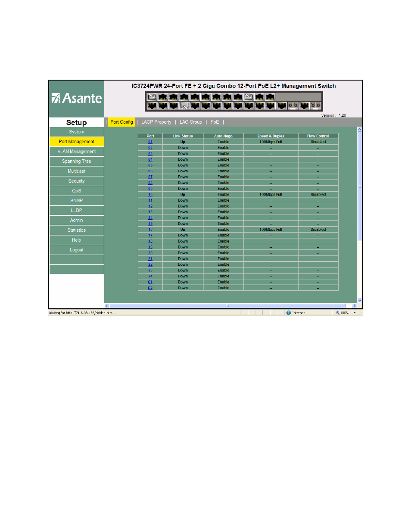Click the Asante logo

coord(77,98)
